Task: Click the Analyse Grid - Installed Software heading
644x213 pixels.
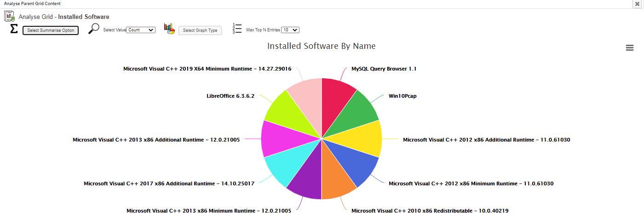Action: click(x=64, y=17)
